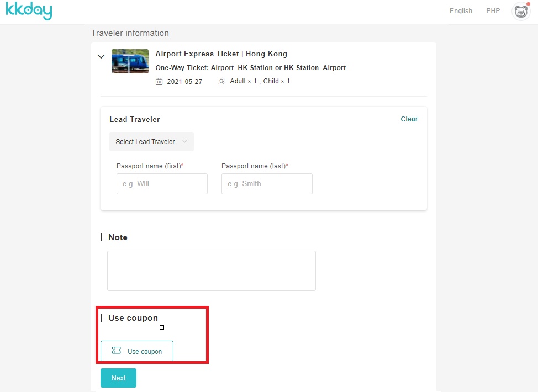Viewport: 538px width, 392px height.
Task: Open the bear avatar profile menu
Action: coord(520,12)
